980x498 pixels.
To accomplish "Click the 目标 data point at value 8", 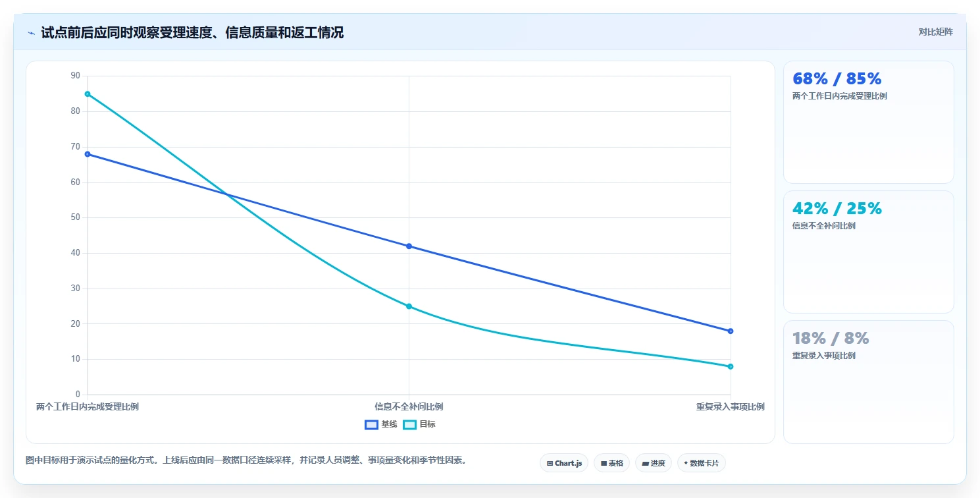I will click(x=731, y=366).
